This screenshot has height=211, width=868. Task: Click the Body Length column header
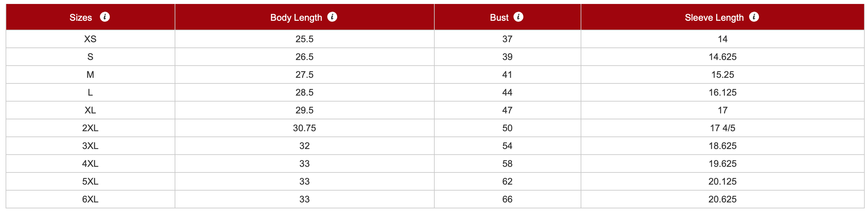[304, 17]
